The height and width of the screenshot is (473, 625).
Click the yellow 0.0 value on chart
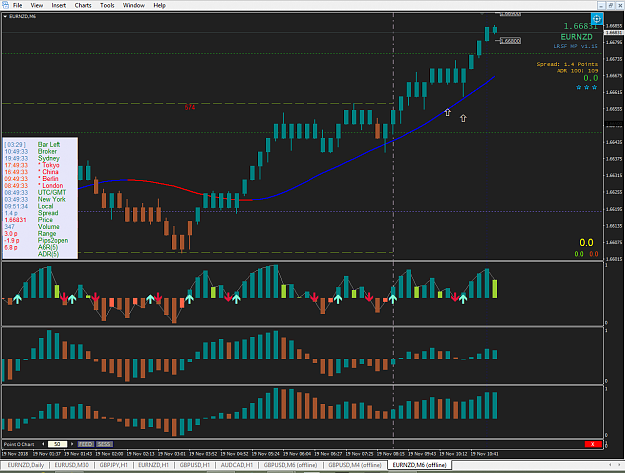click(x=586, y=243)
